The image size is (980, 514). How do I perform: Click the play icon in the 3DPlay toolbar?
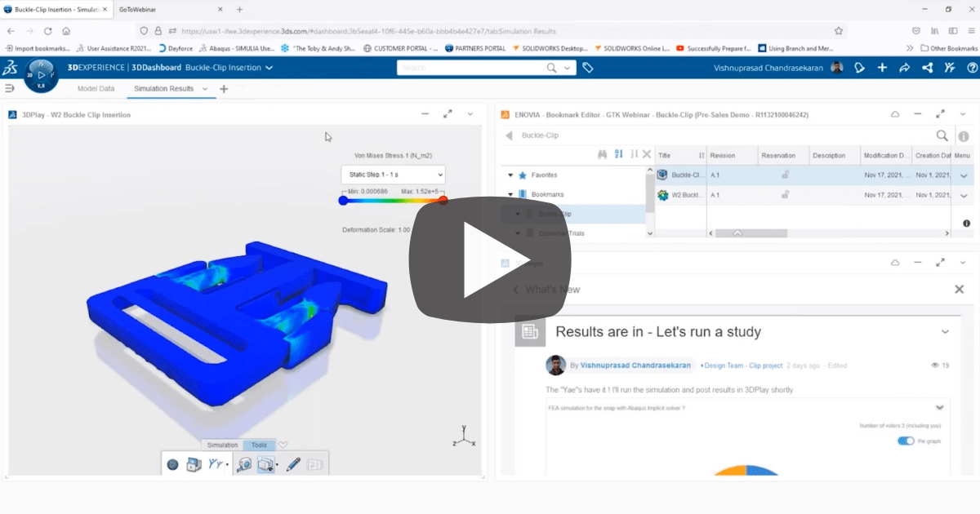click(x=172, y=464)
